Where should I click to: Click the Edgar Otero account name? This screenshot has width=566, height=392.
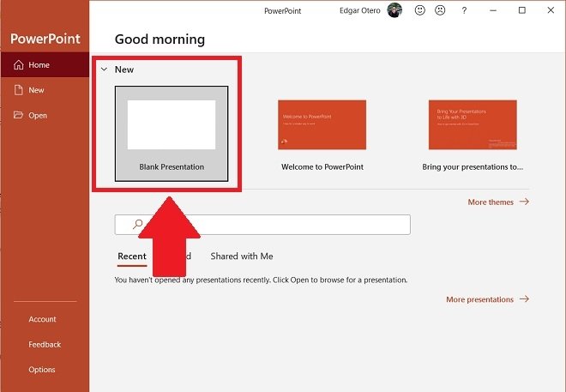[x=360, y=10]
